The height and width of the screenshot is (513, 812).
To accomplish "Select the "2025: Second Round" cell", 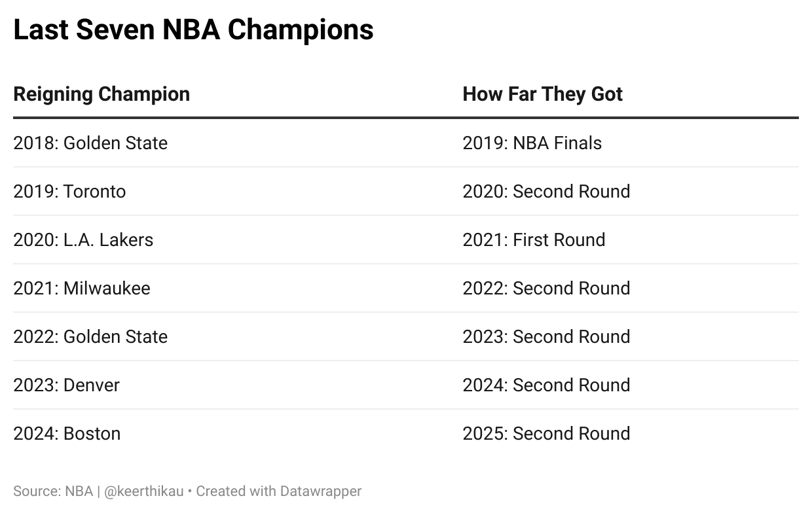I will [546, 434].
